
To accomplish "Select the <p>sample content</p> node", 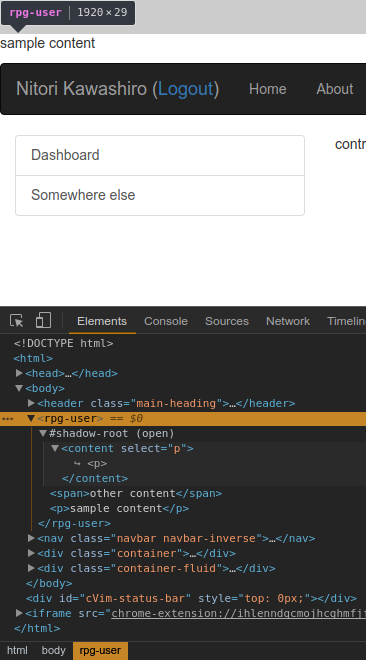I will point(119,508).
